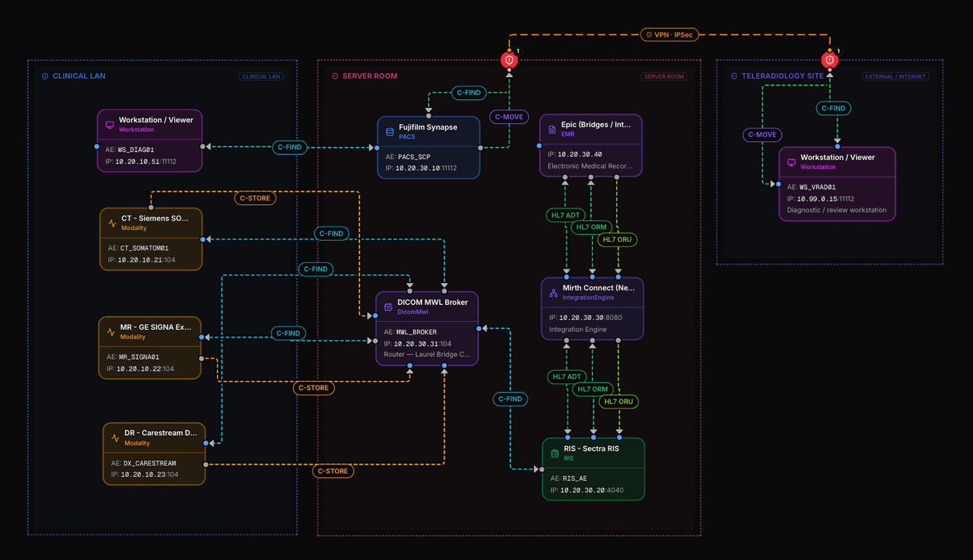Select the HL7 ORM label between Mirth Connect and RIS
Viewport: 973px width, 560px height.
click(x=593, y=389)
